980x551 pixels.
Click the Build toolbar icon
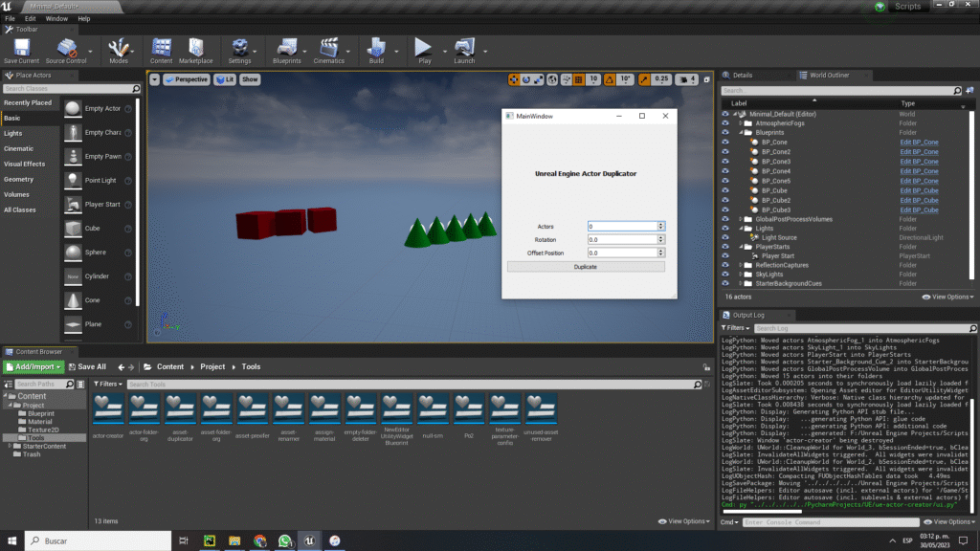click(x=376, y=51)
